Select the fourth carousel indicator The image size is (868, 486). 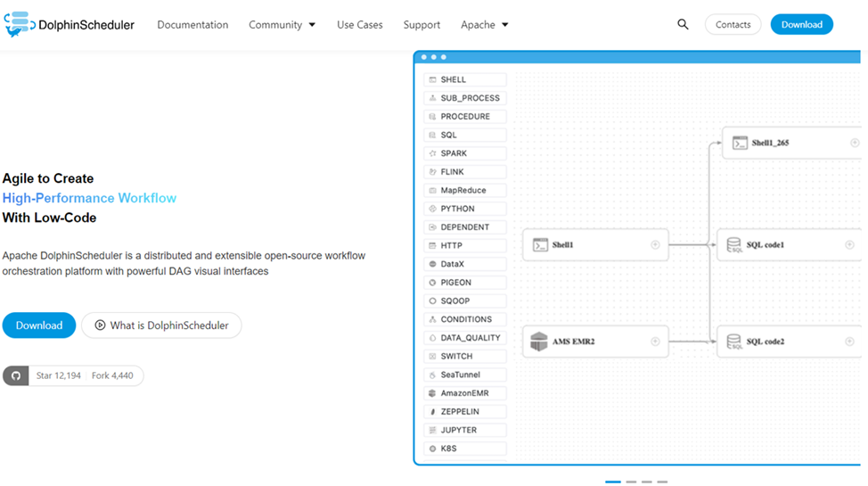coord(662,482)
